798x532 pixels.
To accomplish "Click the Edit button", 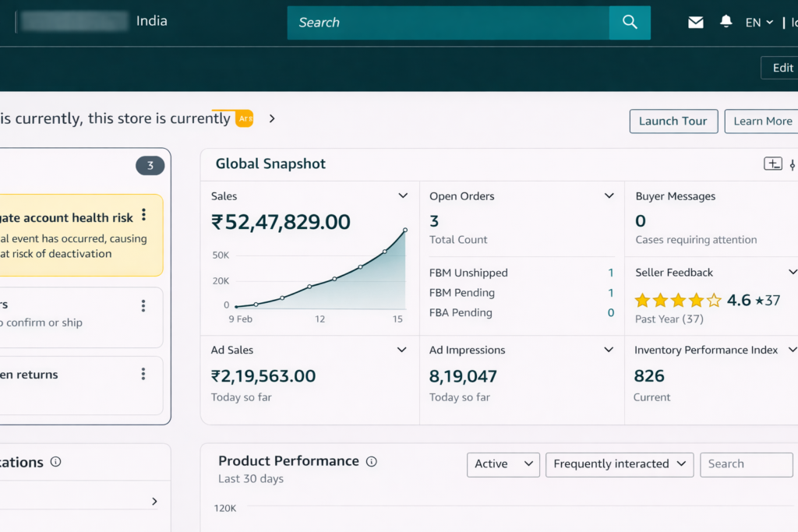I will [x=782, y=68].
